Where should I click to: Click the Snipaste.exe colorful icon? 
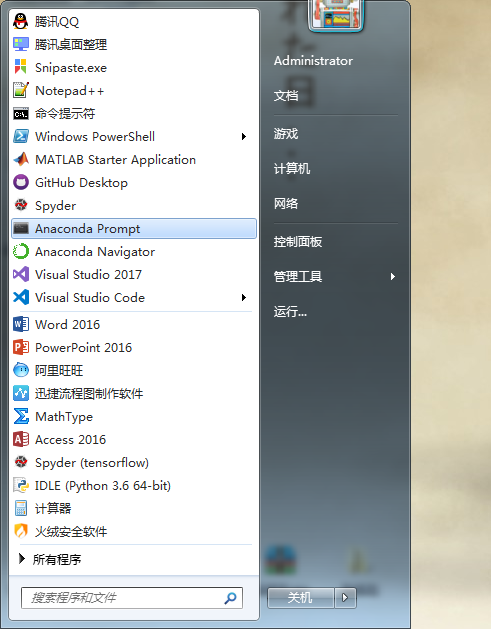pyautogui.click(x=20, y=67)
